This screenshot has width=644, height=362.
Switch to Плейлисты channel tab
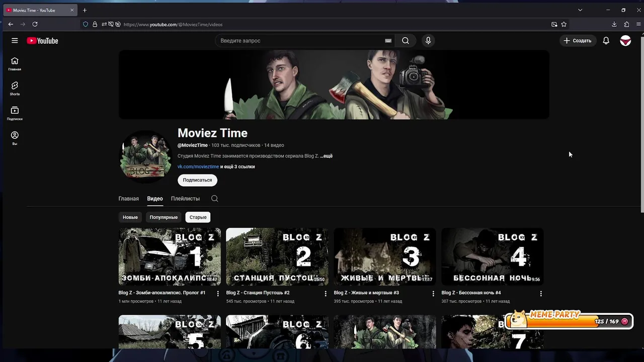pos(185,199)
